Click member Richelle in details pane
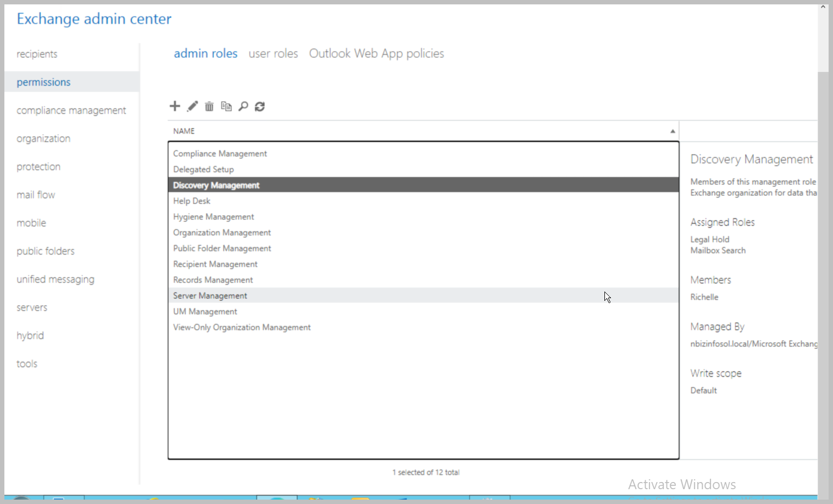The image size is (833, 504). point(704,297)
